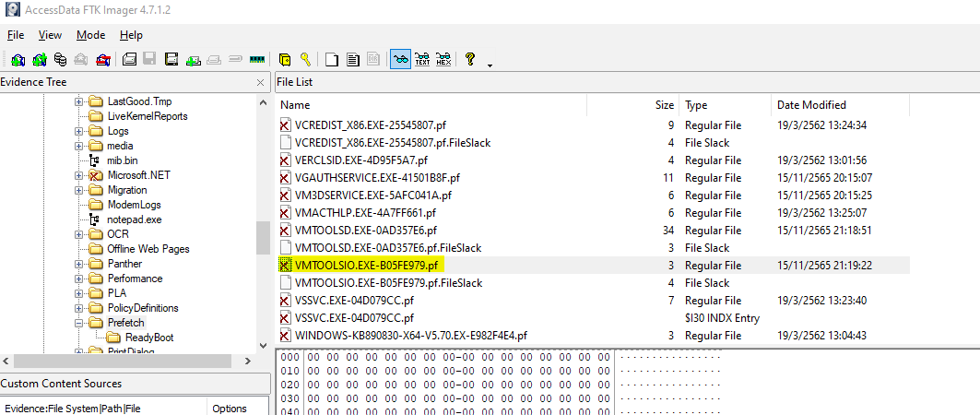Click the Export Logical Image (AD1) icon

click(x=171, y=59)
